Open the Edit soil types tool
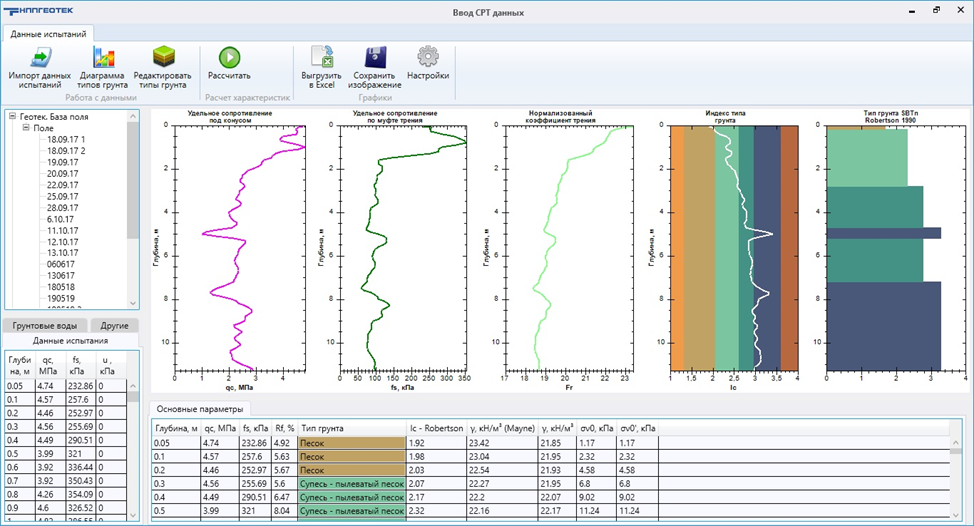The image size is (974, 526). [x=162, y=56]
